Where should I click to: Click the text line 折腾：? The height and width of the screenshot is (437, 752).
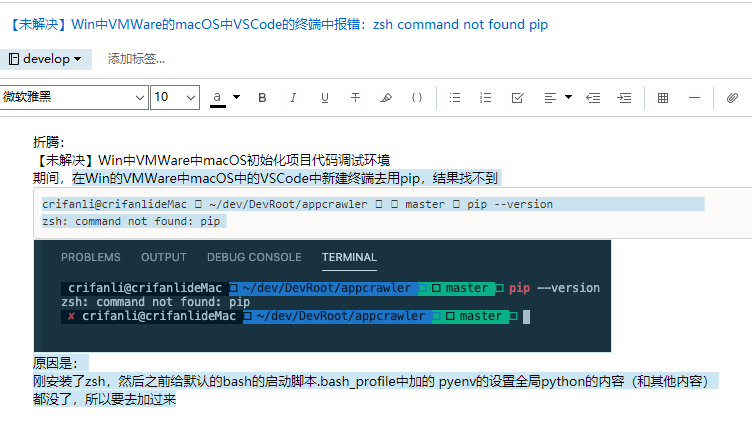48,142
